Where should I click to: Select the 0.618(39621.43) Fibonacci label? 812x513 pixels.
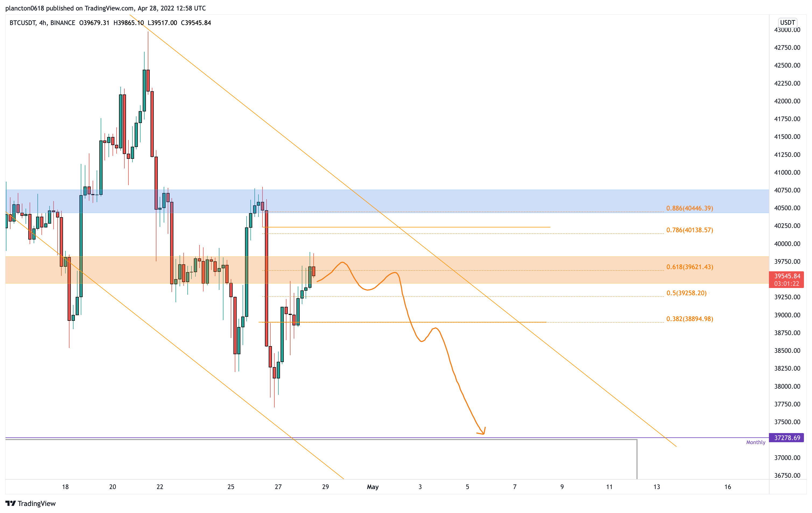coord(689,267)
